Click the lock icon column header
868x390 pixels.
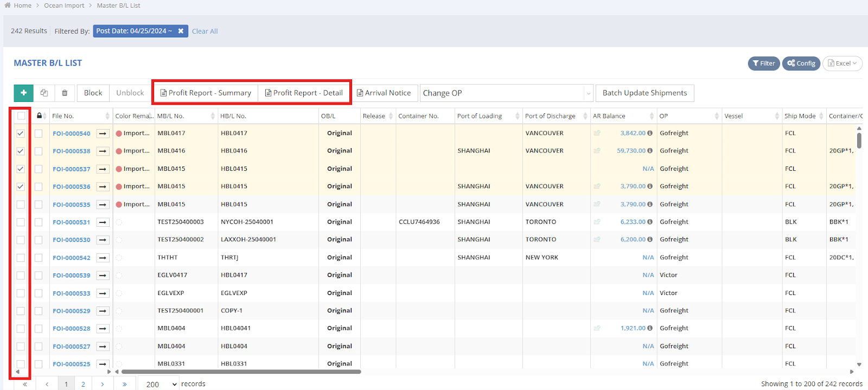[x=39, y=116]
